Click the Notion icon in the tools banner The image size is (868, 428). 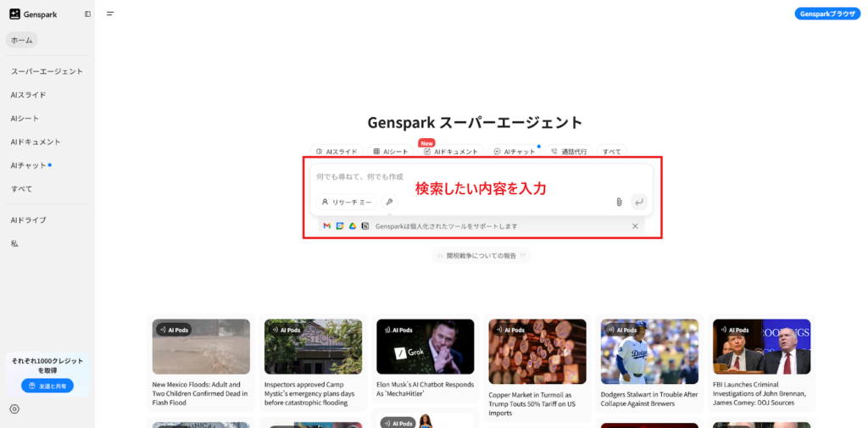(364, 226)
